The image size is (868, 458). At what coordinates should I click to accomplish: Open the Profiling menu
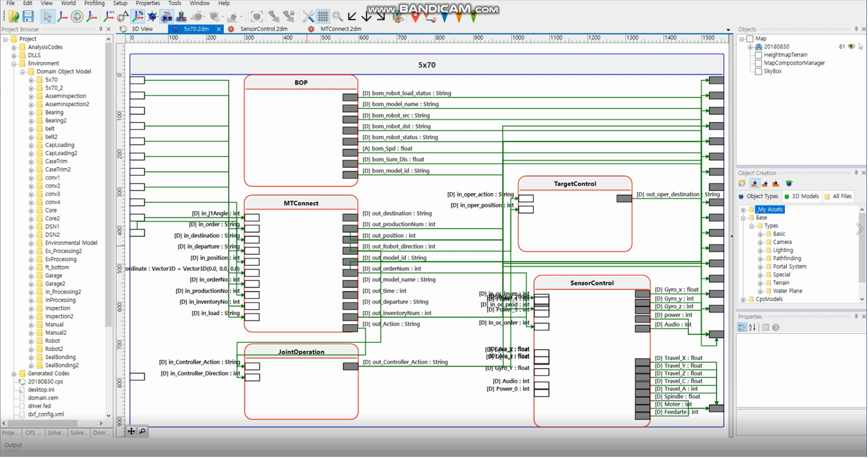coord(94,3)
